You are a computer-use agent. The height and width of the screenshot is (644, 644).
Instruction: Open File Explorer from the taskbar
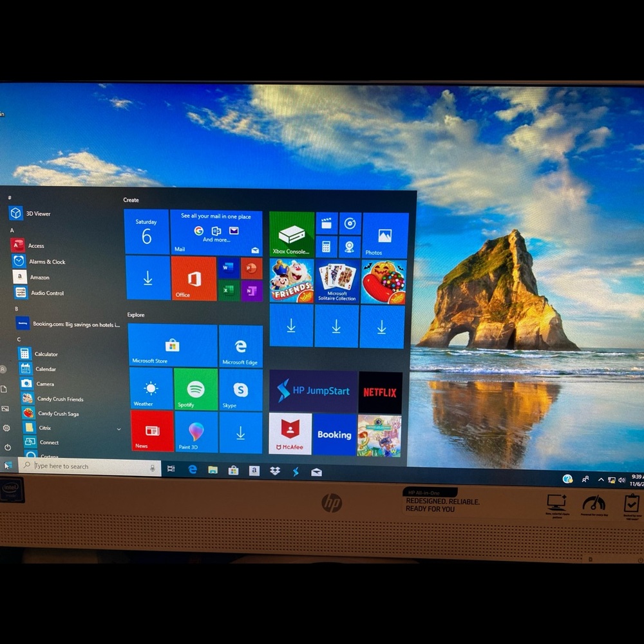(x=213, y=470)
